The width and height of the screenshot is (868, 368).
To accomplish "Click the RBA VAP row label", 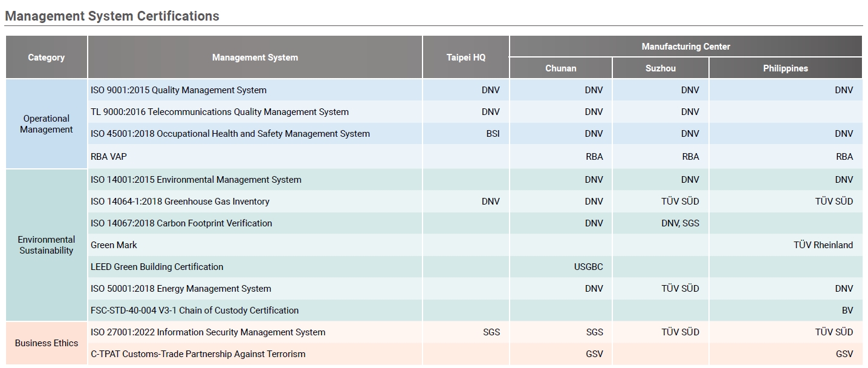I will click(109, 157).
